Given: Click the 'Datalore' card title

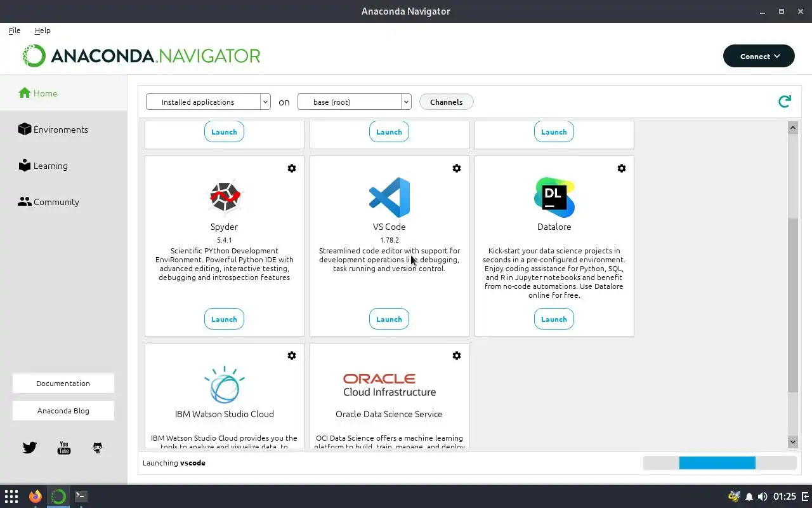Looking at the screenshot, I should point(554,227).
